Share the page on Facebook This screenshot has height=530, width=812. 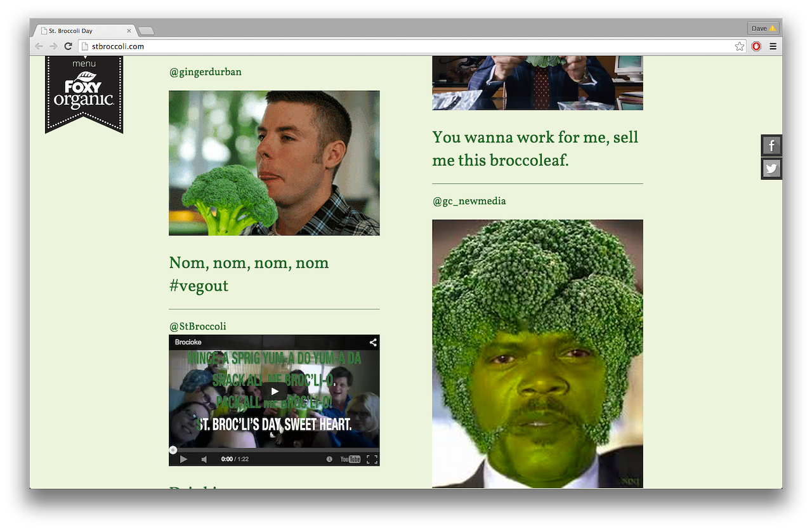pyautogui.click(x=771, y=145)
